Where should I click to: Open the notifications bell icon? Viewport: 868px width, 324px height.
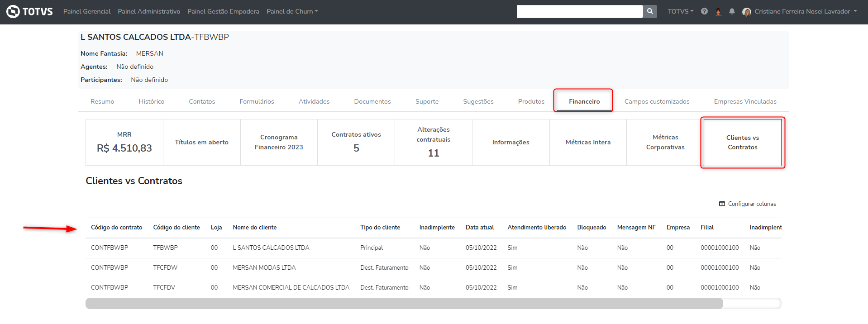732,11
